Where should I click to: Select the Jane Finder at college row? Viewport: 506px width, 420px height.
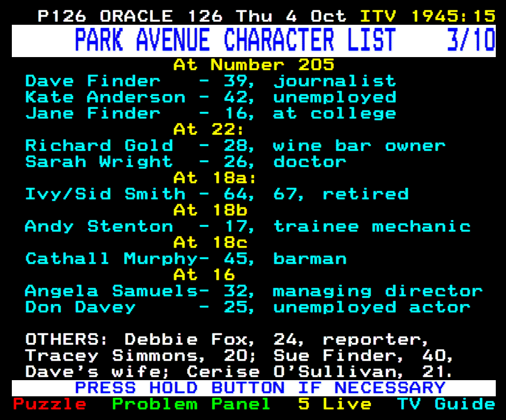tap(210, 113)
